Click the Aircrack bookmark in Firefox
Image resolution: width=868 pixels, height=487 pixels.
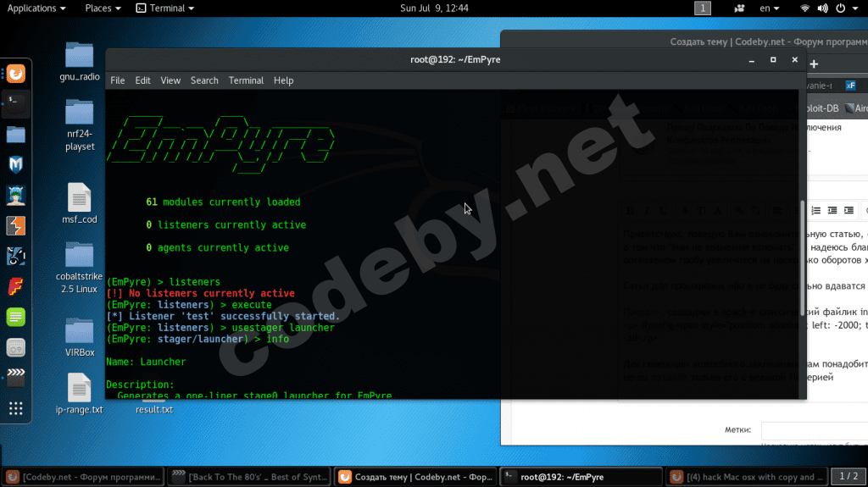pyautogui.click(x=856, y=108)
